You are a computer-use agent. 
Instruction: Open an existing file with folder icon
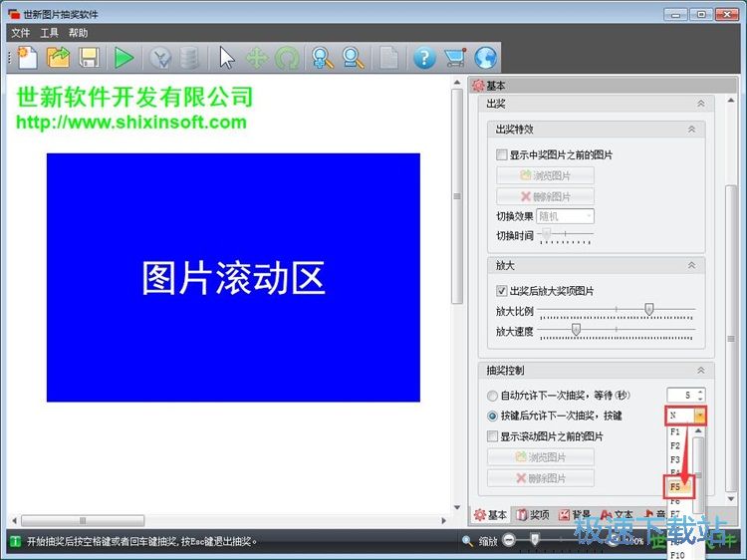point(58,58)
